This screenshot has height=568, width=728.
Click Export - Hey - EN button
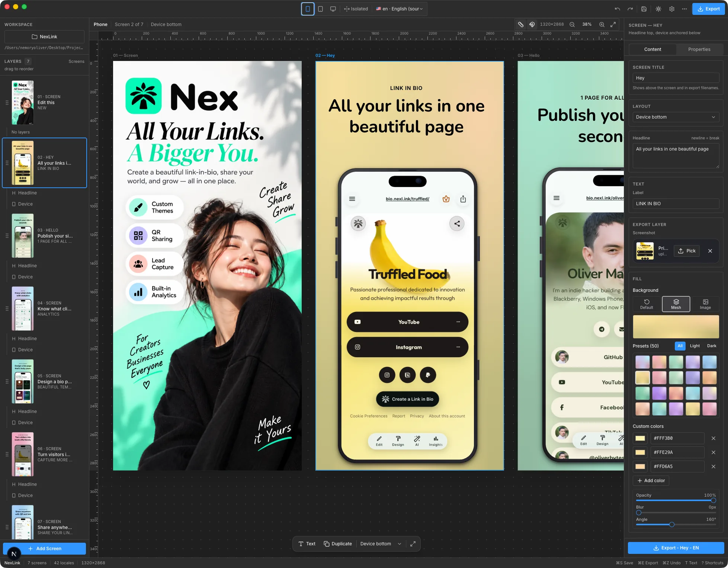tap(676, 548)
